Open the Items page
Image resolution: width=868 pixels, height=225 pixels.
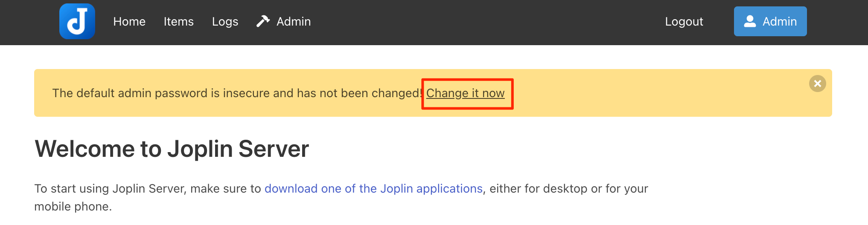click(x=178, y=21)
